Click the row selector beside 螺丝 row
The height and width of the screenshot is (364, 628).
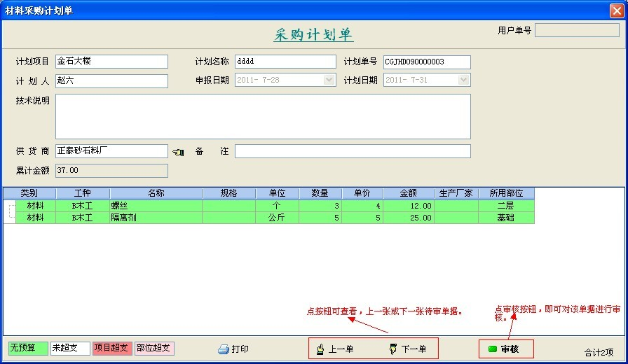pyautogui.click(x=11, y=206)
